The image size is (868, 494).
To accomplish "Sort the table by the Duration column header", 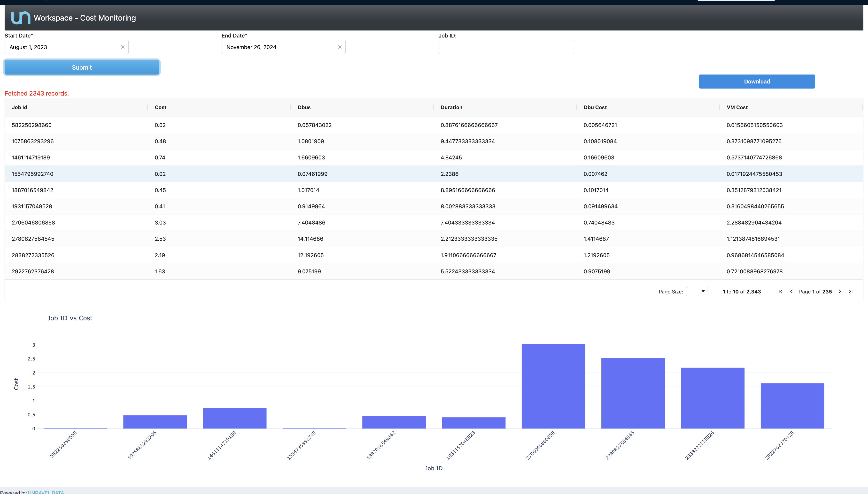I will [451, 107].
